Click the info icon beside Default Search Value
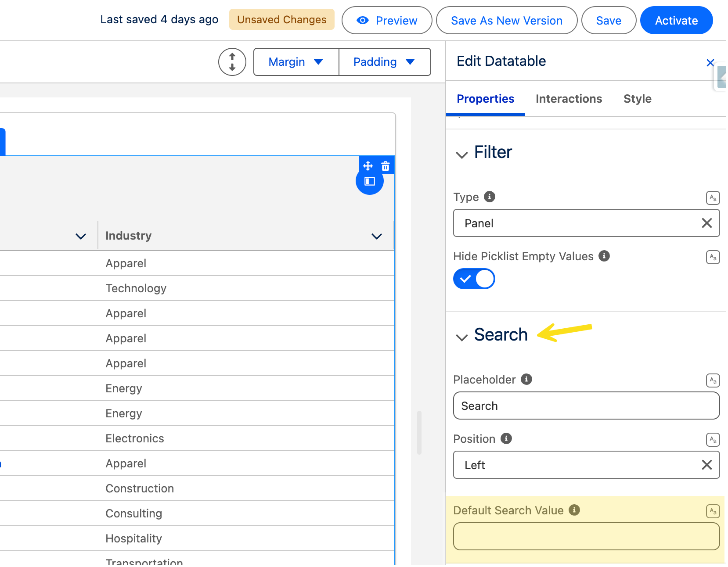728x567 pixels. [x=574, y=510]
